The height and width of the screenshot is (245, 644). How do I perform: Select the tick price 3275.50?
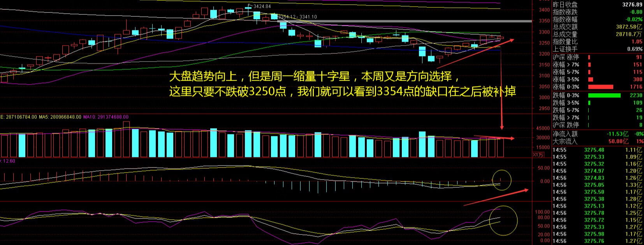click(x=594, y=192)
